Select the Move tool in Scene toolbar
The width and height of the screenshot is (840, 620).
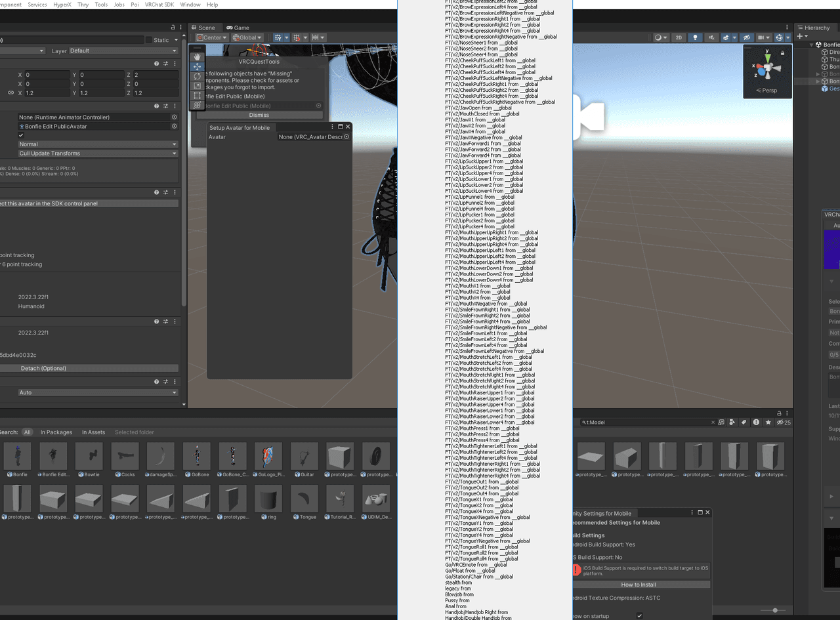(197, 67)
